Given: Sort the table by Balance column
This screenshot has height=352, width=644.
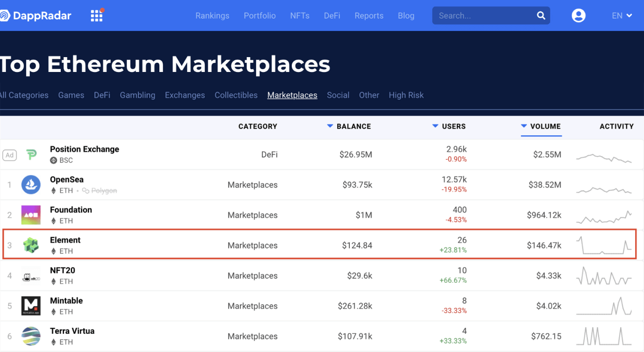Looking at the screenshot, I should click(x=349, y=126).
